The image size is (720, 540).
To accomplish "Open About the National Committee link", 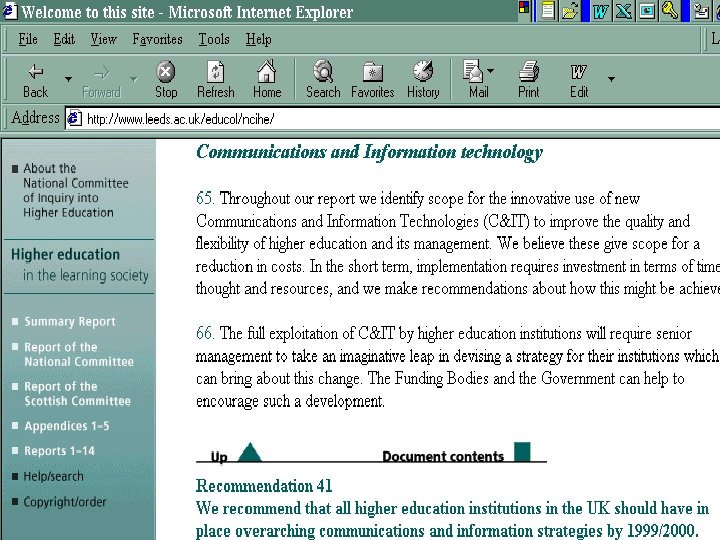I will [76, 190].
